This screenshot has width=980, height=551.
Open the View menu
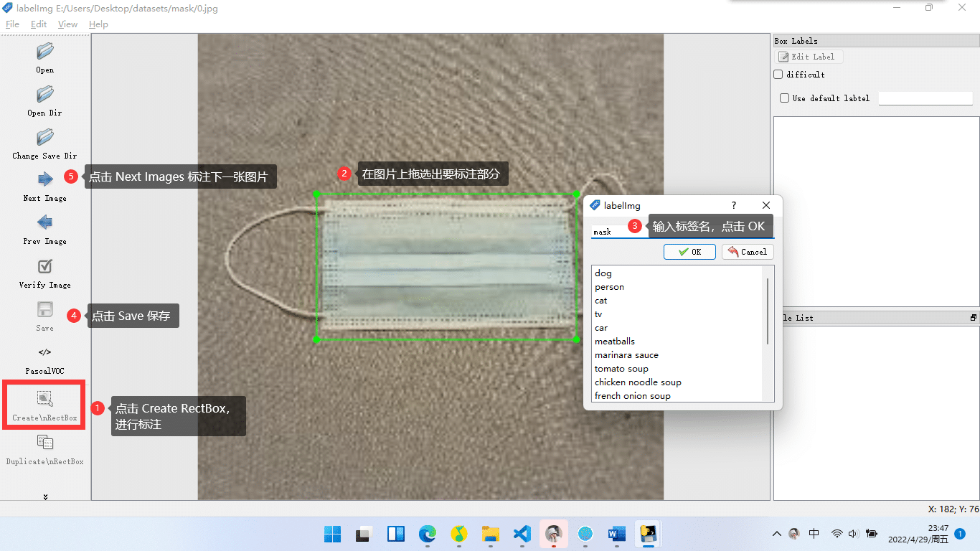pos(67,24)
